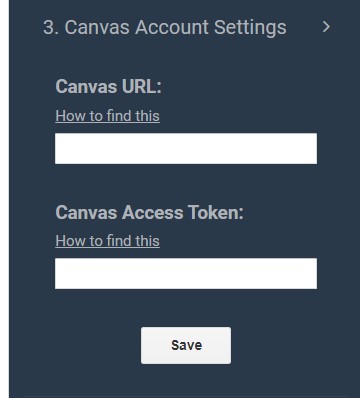View help for finding the access token
The image size is (360, 398).
point(107,241)
